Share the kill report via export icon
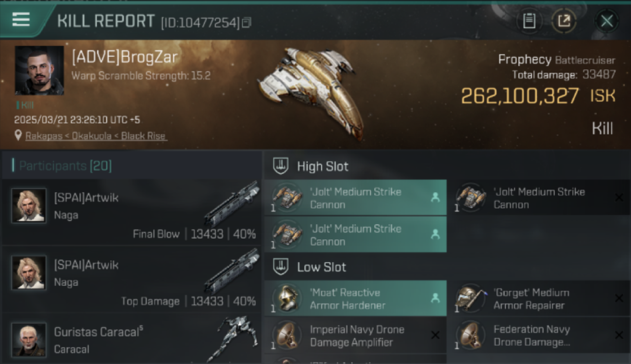The width and height of the screenshot is (631, 364). click(564, 21)
